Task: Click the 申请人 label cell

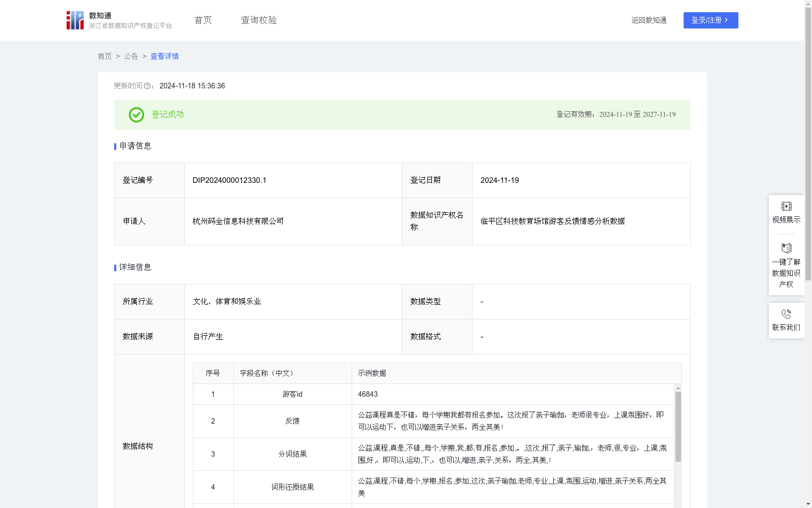Action: [x=149, y=221]
